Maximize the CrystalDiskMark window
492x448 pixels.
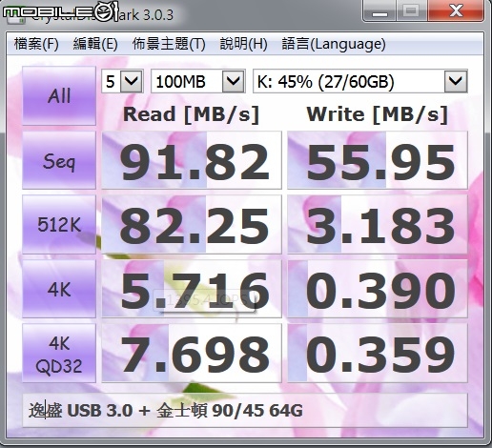tap(411, 11)
